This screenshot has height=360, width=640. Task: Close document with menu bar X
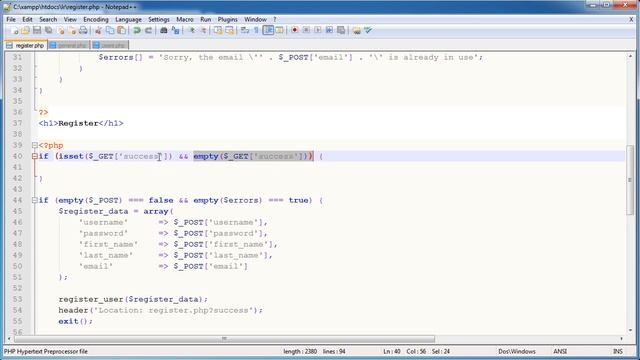click(x=631, y=19)
